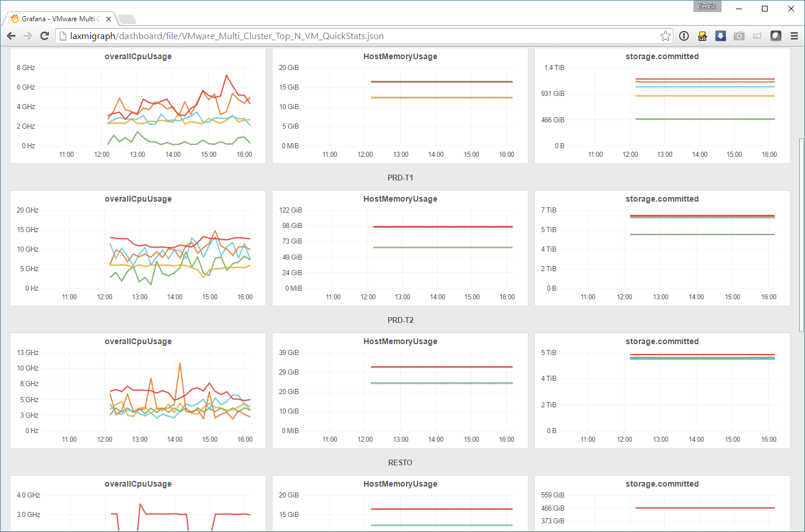Click the SABnzbd extension icon
The image size is (805, 532).
tap(702, 36)
